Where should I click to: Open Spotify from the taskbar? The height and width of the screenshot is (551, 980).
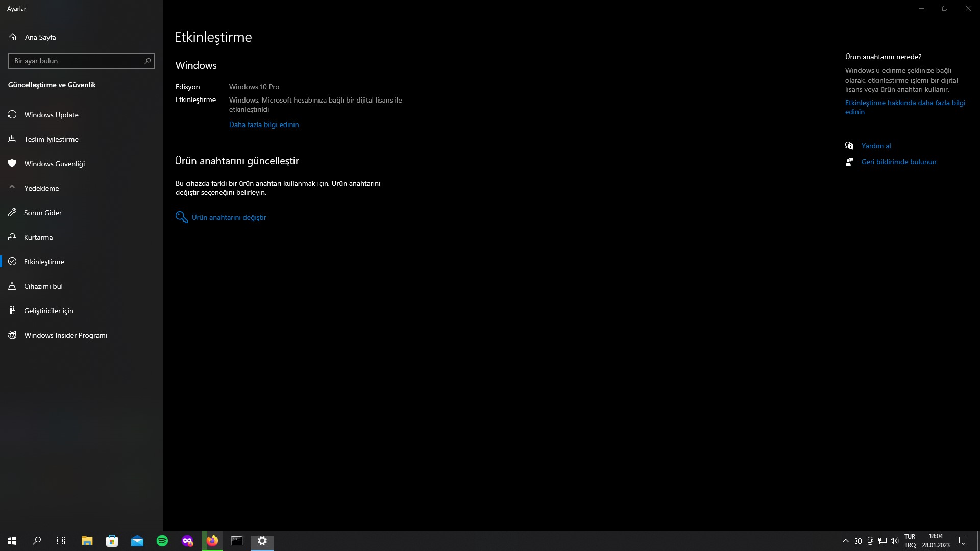click(x=162, y=541)
